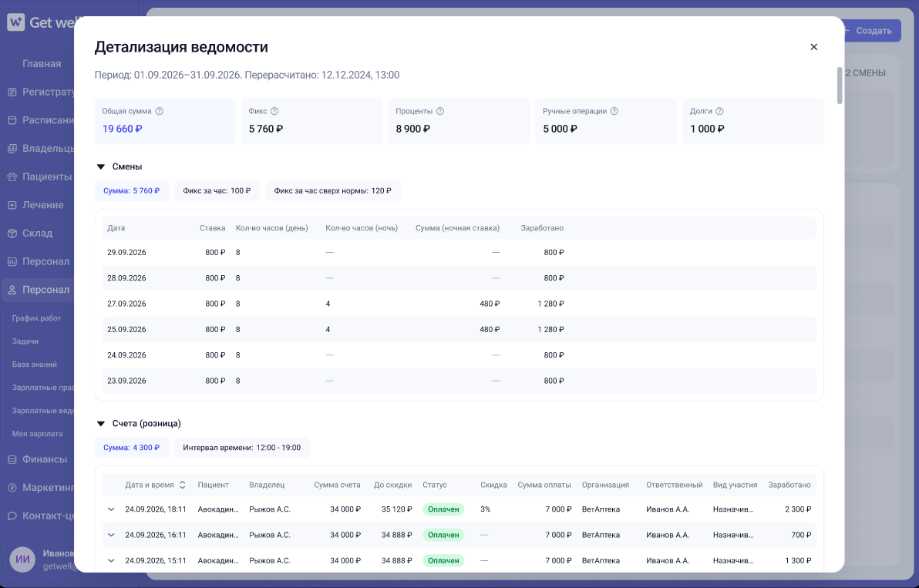The width and height of the screenshot is (919, 588).
Task: Open Моя зарплата in the sidebar
Action: [x=38, y=434]
